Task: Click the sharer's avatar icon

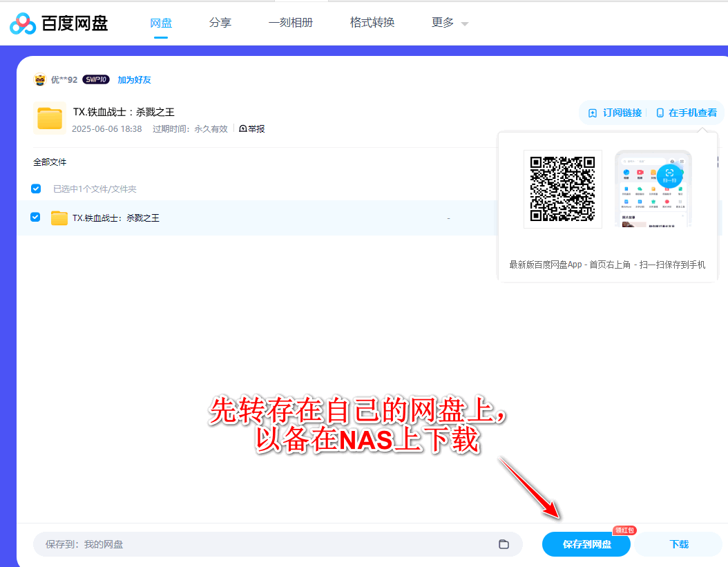Action: [40, 80]
